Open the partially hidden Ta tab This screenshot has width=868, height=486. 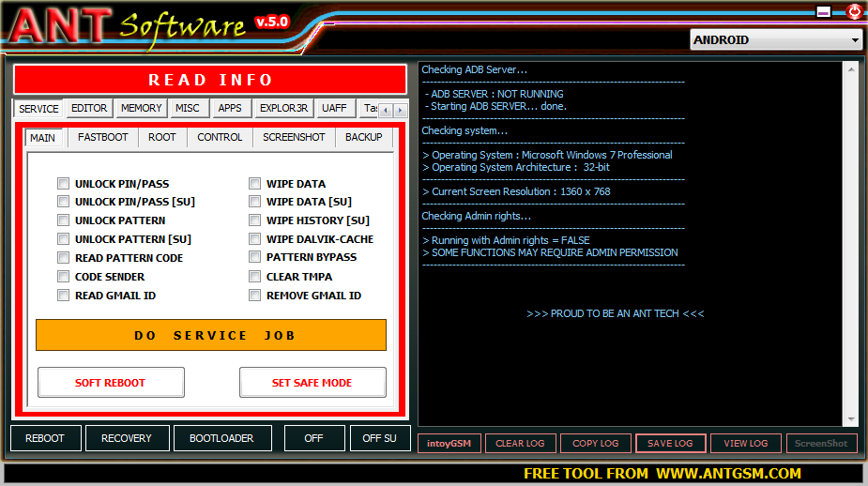pyautogui.click(x=369, y=108)
